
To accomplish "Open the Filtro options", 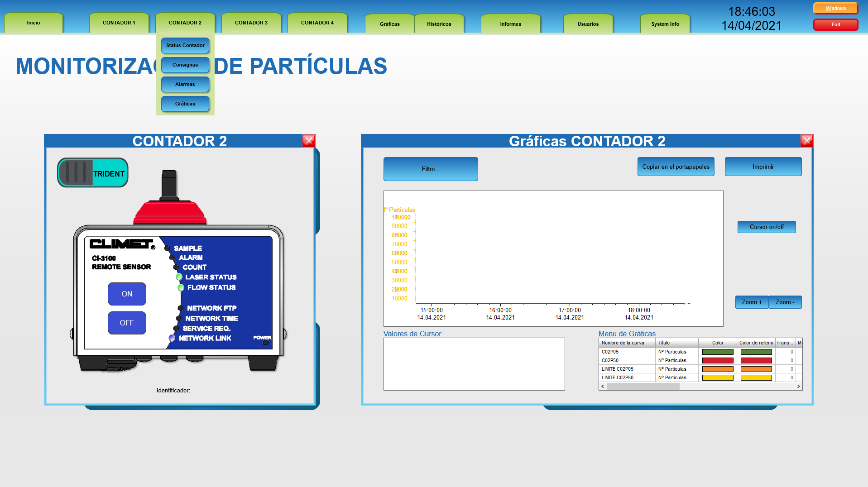I will (430, 169).
